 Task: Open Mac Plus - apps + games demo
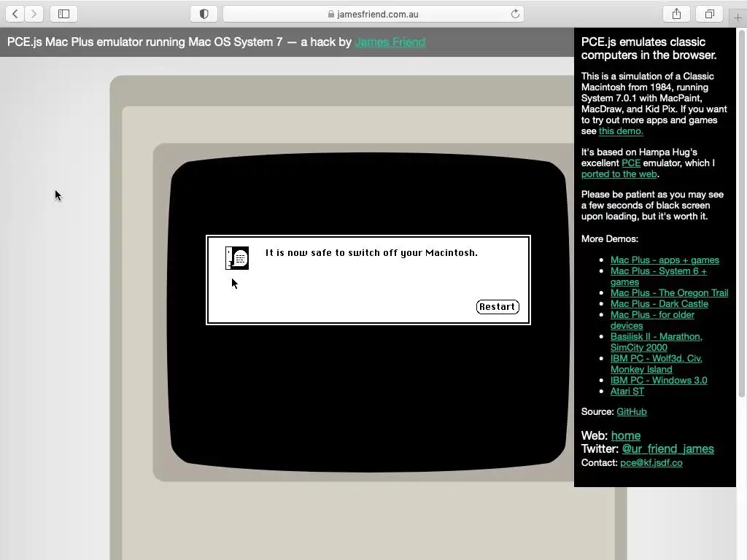tap(665, 260)
